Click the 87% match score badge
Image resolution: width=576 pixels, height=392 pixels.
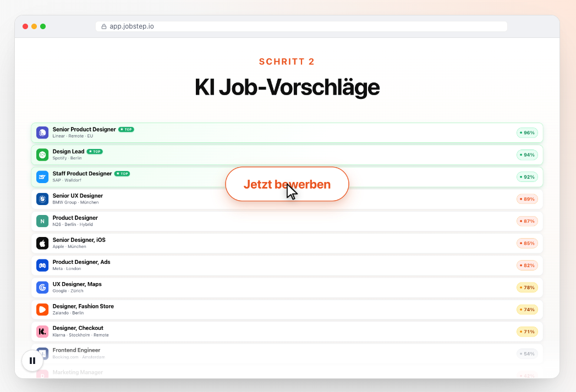point(527,221)
